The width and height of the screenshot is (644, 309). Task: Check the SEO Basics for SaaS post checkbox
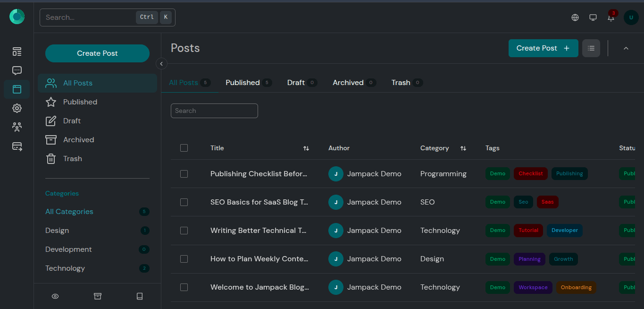pos(184,202)
